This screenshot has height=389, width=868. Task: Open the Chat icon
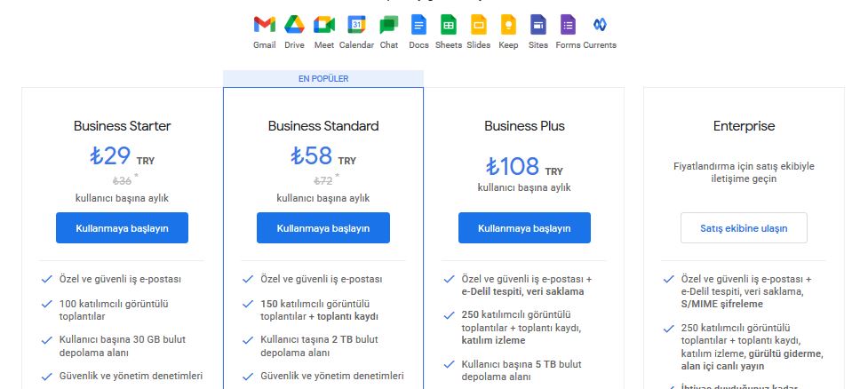click(x=388, y=25)
